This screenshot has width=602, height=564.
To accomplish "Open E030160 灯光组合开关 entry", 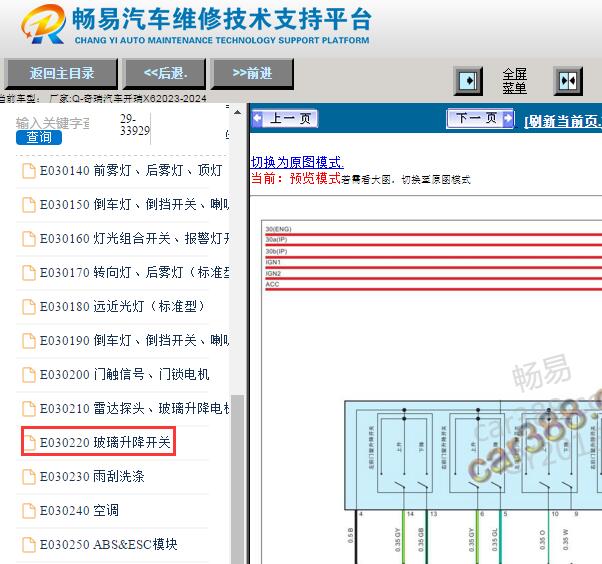I will (134, 238).
